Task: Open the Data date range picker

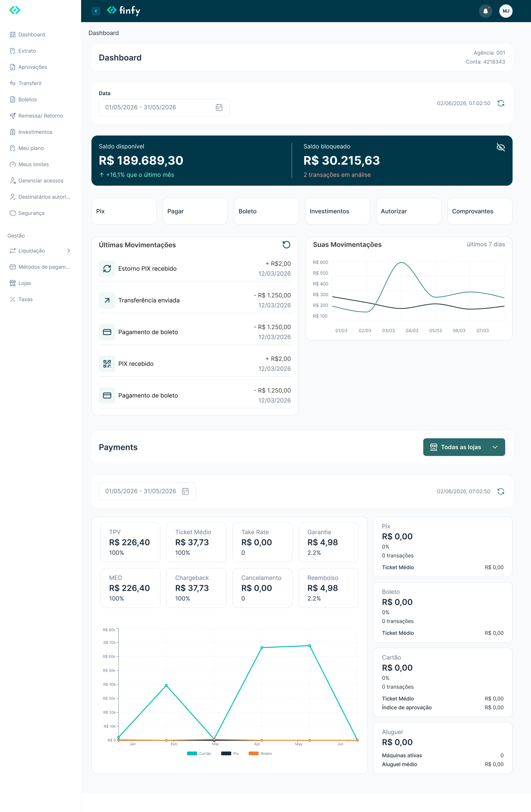Action: tap(164, 107)
